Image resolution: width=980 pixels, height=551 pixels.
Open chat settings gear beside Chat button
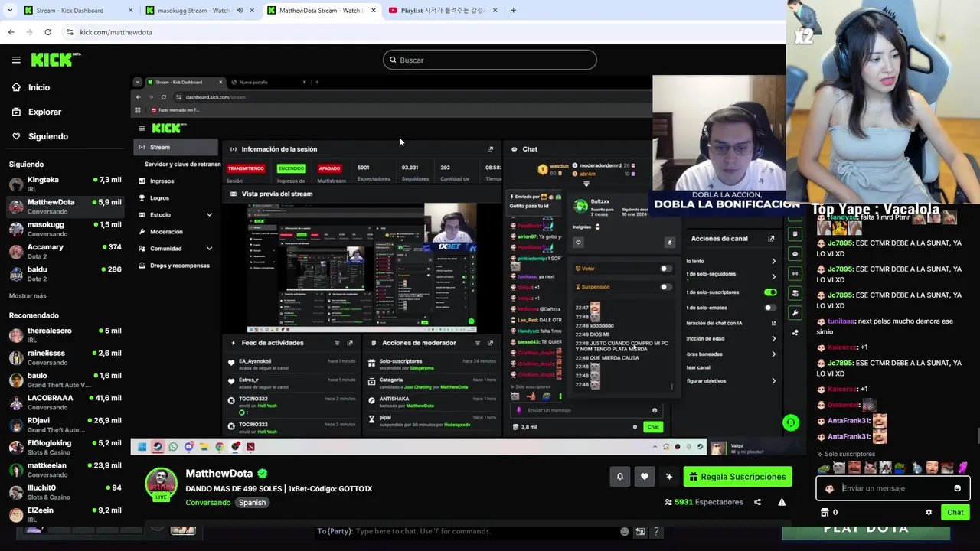pyautogui.click(x=929, y=513)
